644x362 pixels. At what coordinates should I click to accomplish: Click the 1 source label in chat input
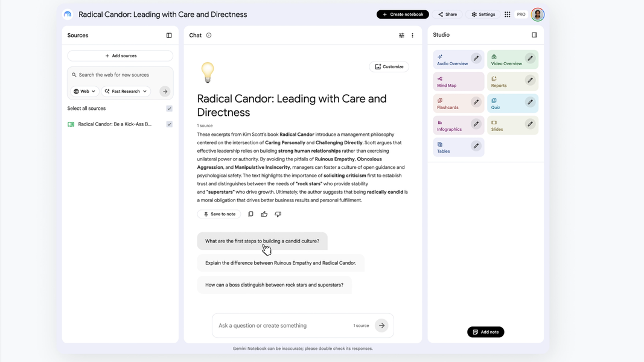pyautogui.click(x=361, y=325)
